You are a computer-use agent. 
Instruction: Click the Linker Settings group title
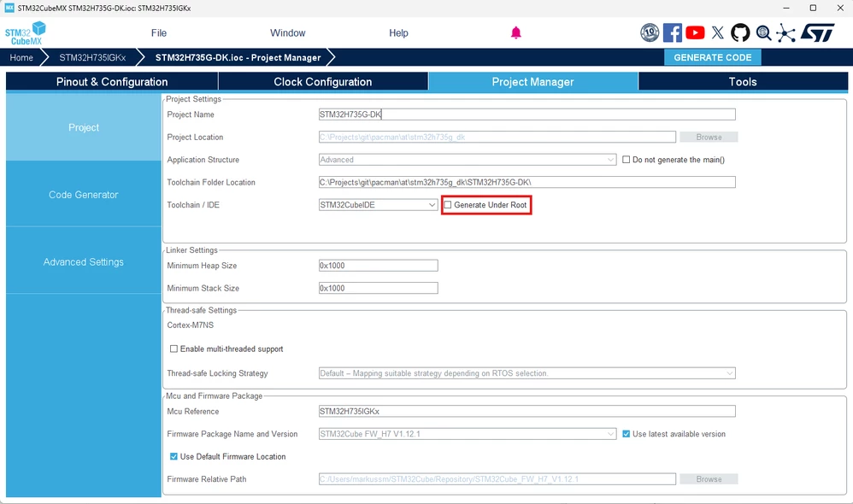(x=191, y=250)
